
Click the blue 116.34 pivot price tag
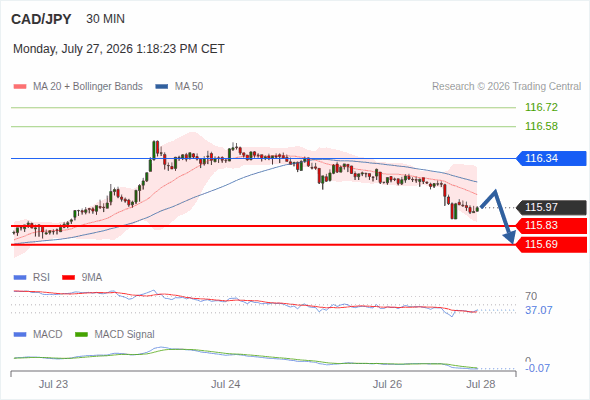tap(551, 158)
